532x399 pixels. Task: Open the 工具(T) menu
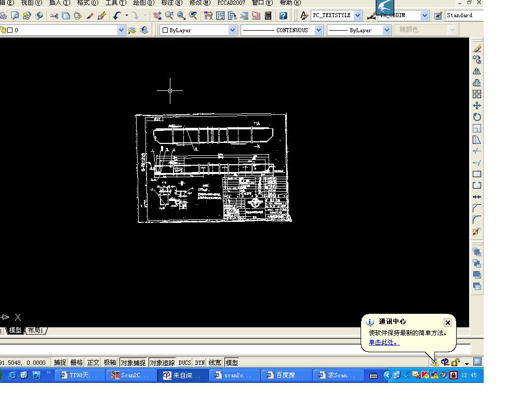[116, 3]
